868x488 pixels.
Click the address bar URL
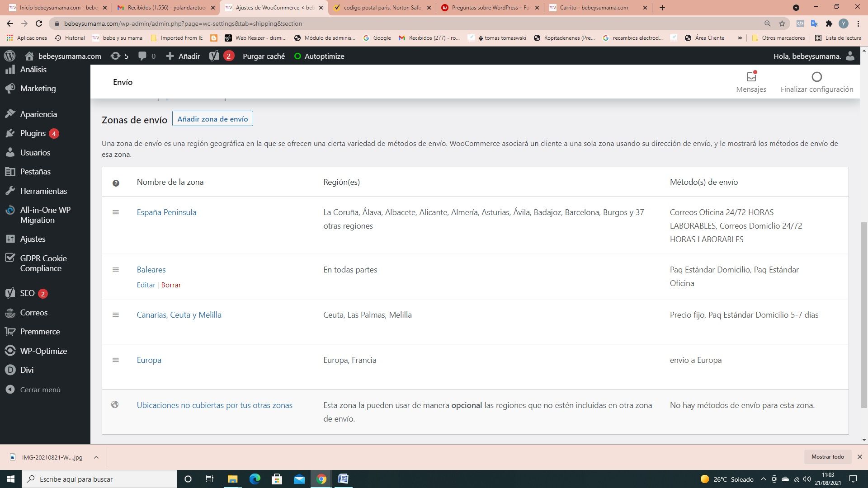(x=183, y=23)
